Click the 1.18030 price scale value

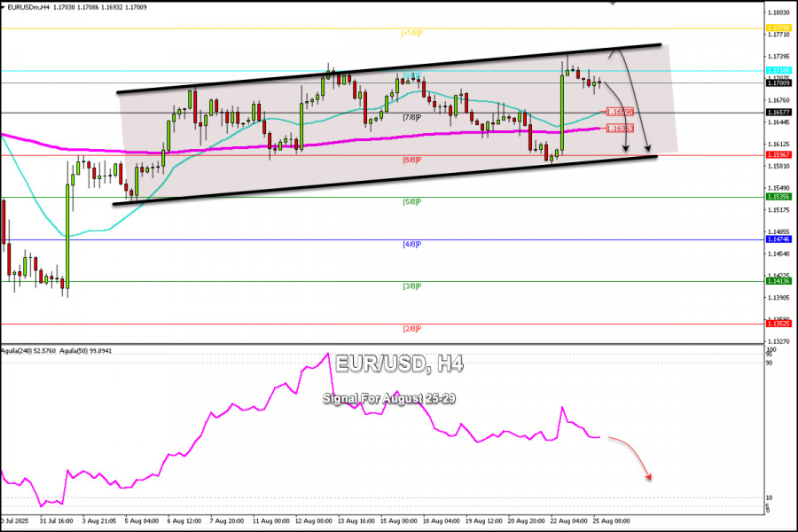coord(778,12)
